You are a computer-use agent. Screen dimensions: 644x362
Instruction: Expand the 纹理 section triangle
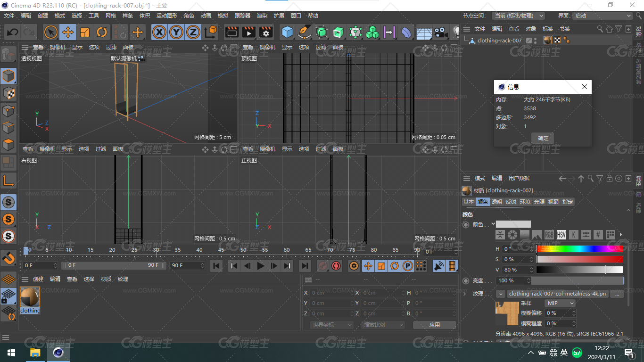coord(465,294)
